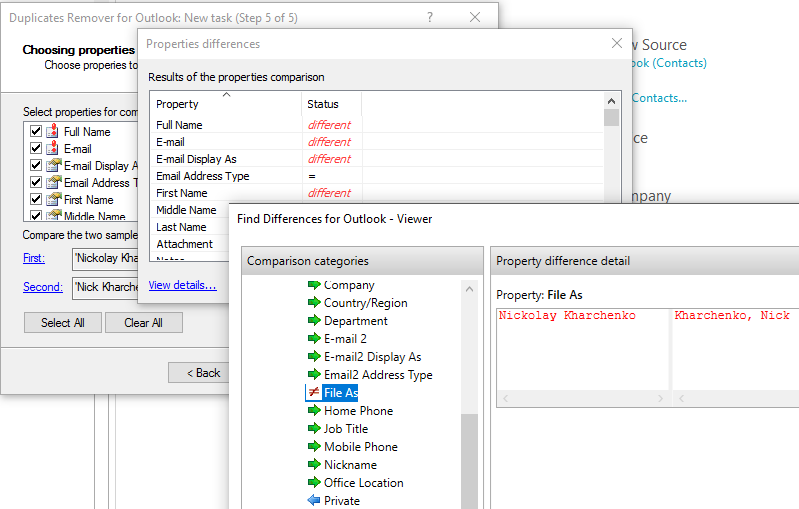The width and height of the screenshot is (799, 509).
Task: Select the Attachment comparison row
Action: point(190,244)
